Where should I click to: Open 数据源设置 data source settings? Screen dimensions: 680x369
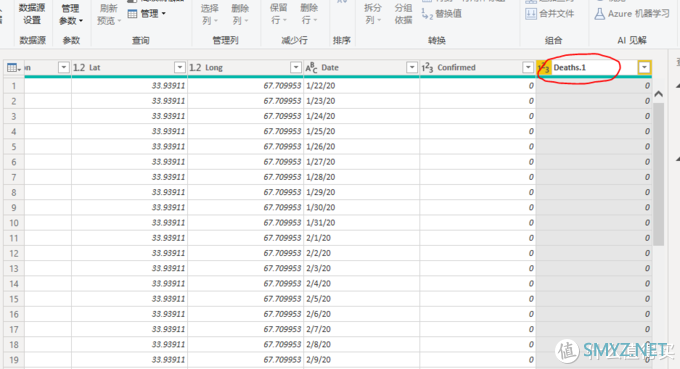point(32,14)
